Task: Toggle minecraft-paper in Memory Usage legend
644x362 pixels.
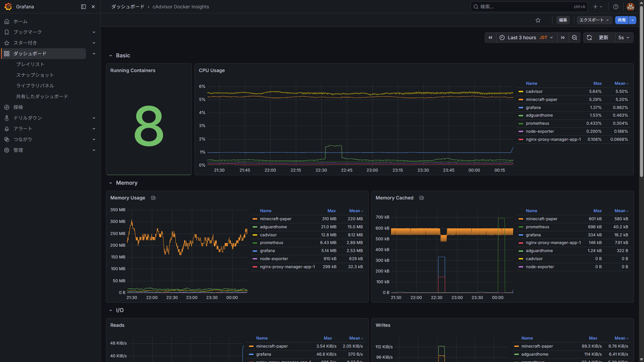Action: click(x=276, y=219)
